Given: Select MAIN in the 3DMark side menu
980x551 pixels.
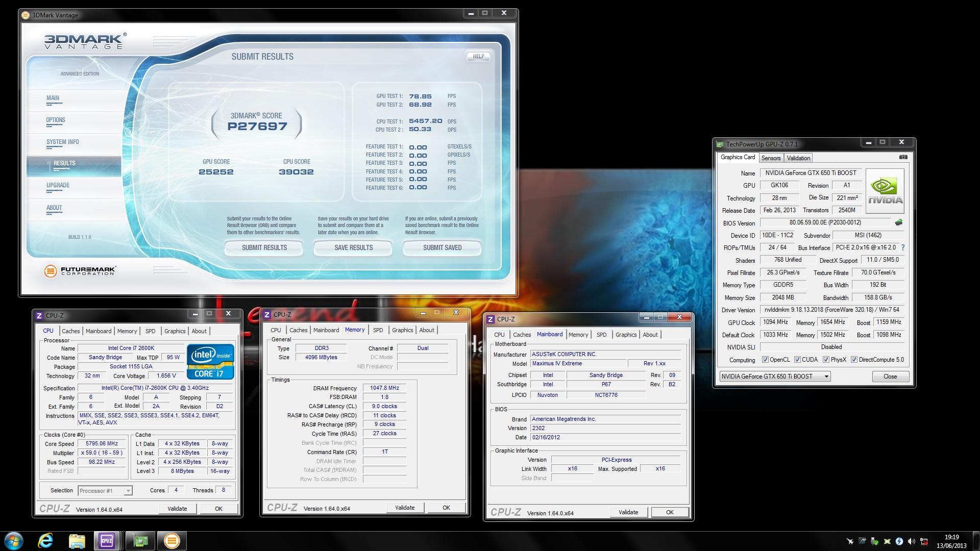Looking at the screenshot, I should tap(53, 98).
